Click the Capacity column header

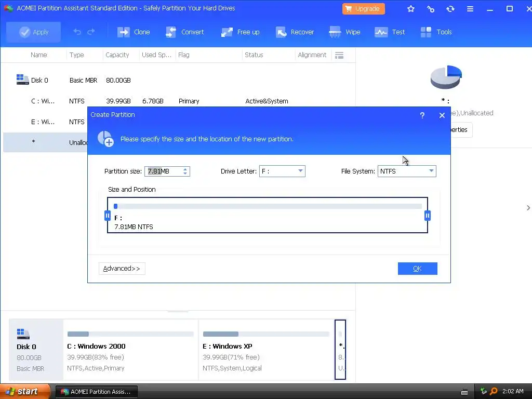coord(117,55)
